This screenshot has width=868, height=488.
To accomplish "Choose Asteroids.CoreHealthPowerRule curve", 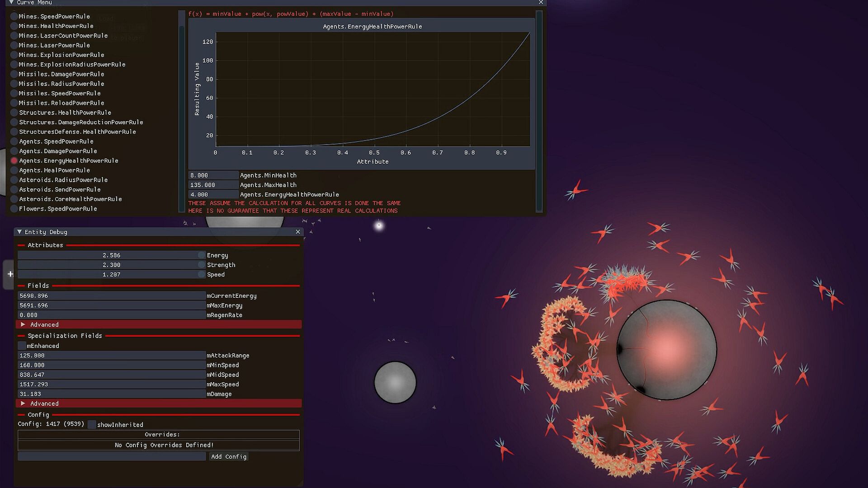I will (x=14, y=199).
